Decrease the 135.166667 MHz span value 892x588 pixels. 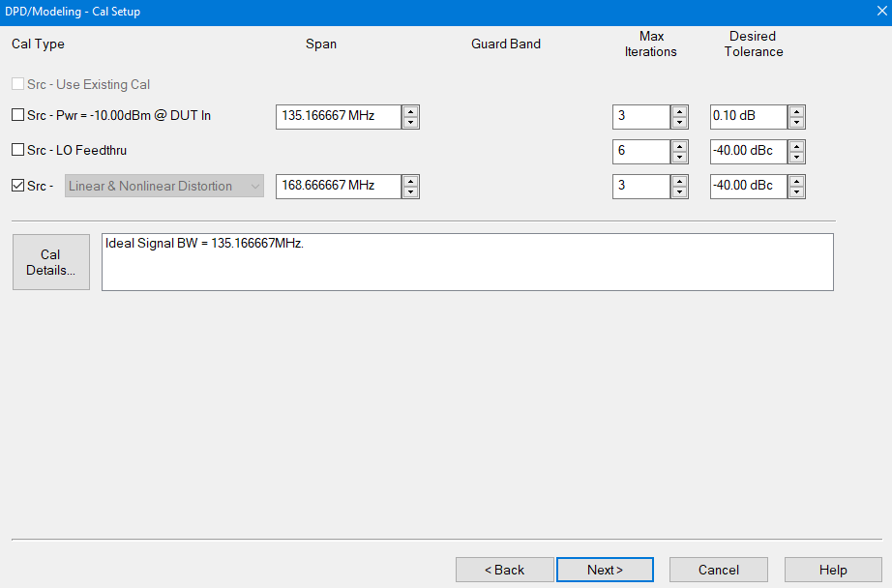[x=411, y=123]
